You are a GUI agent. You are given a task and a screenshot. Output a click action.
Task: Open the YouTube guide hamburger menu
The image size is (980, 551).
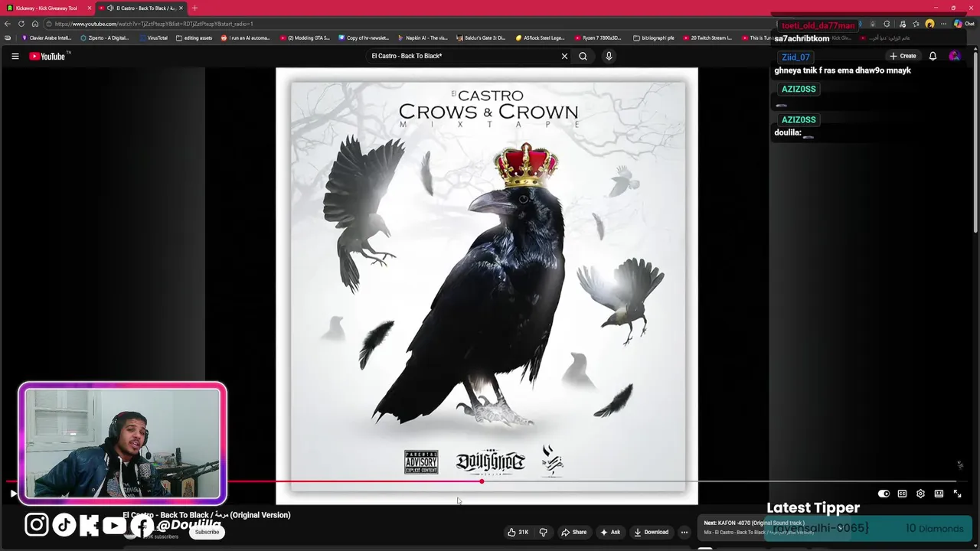pyautogui.click(x=15, y=56)
